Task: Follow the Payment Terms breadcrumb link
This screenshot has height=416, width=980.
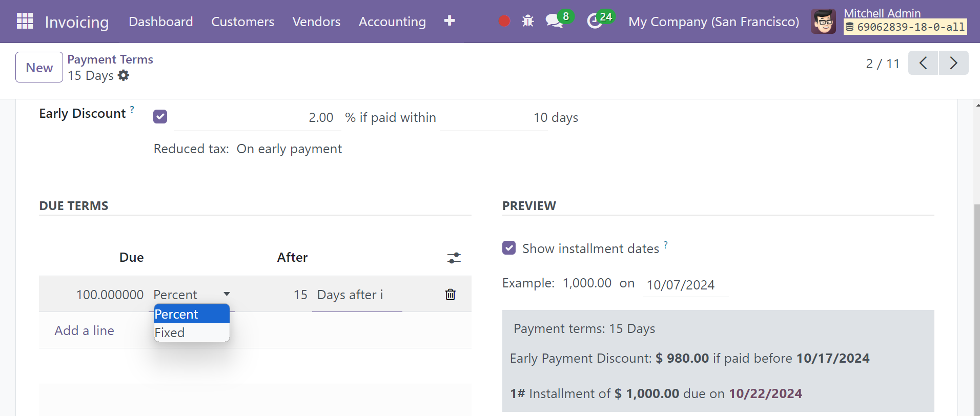Action: pyautogui.click(x=110, y=59)
